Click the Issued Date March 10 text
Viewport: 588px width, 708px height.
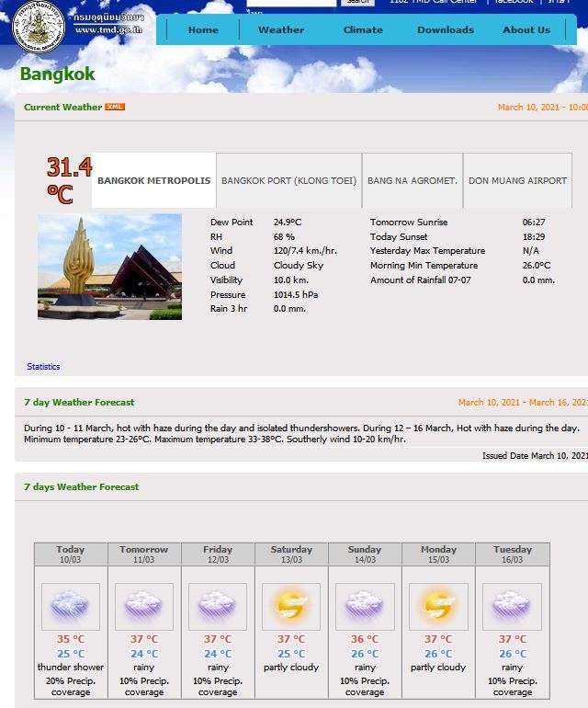[x=535, y=455]
